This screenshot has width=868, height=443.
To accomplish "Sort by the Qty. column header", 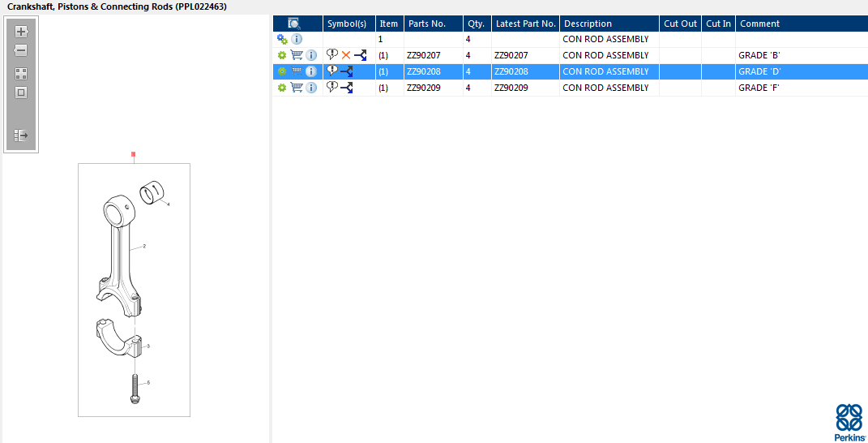I will coord(477,24).
